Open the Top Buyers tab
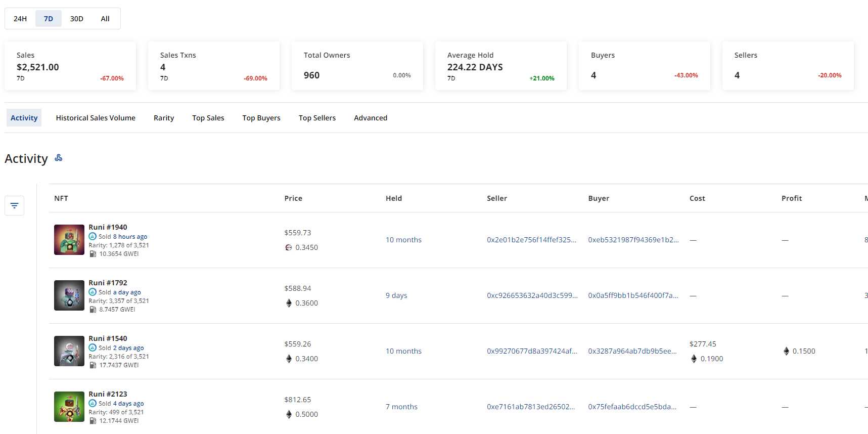The height and width of the screenshot is (434, 868). [x=261, y=118]
